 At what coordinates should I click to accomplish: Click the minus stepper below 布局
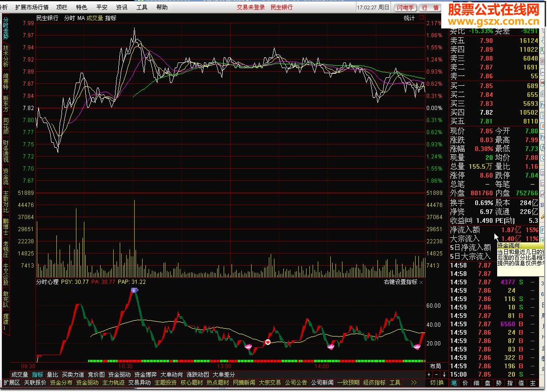437,375
